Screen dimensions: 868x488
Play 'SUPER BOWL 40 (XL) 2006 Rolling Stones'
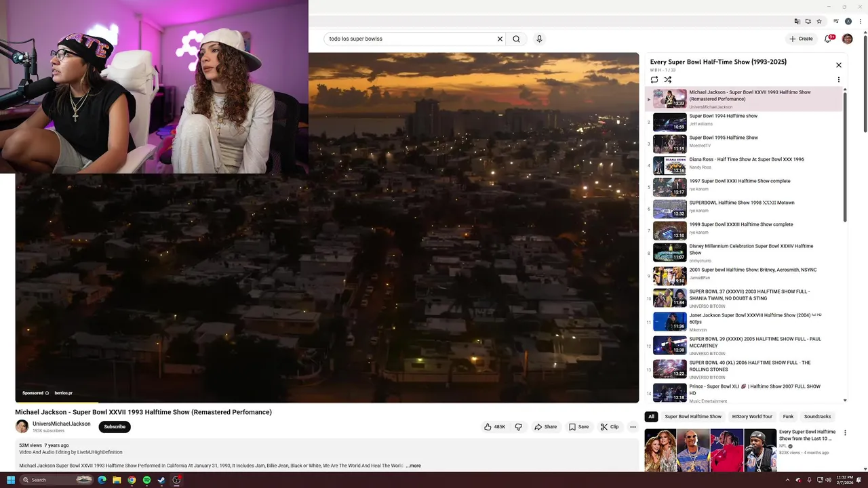744,369
